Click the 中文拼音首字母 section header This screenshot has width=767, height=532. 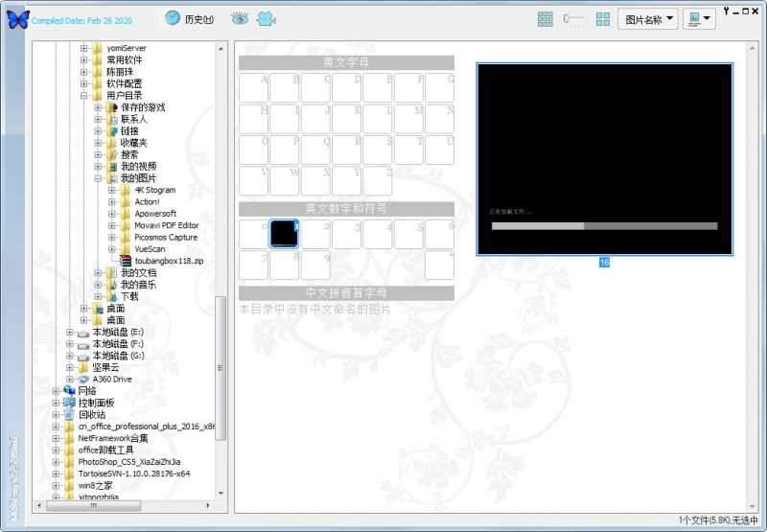[346, 293]
